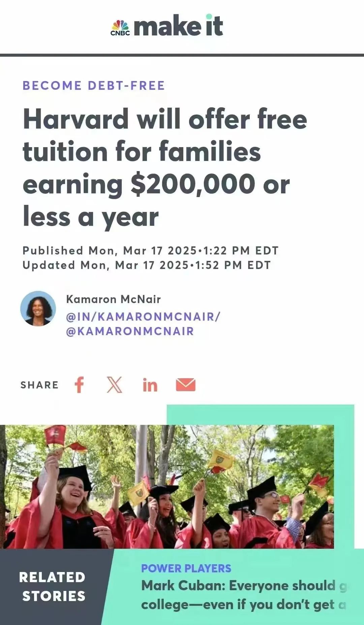Click the 'make it' wordmark
The height and width of the screenshot is (625, 364).
click(x=178, y=26)
